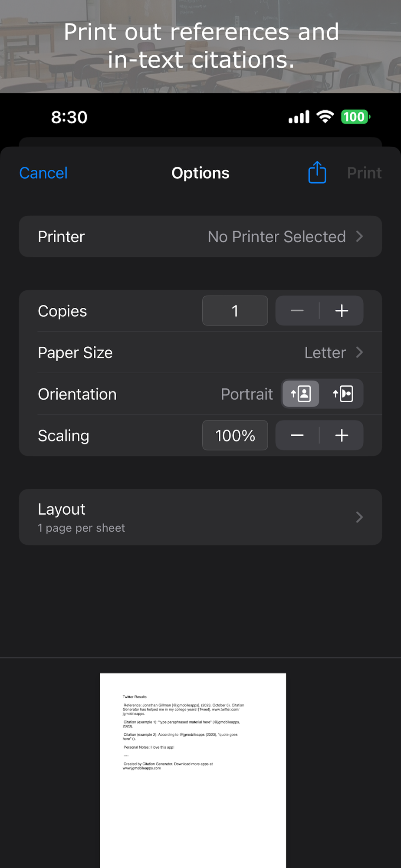Tap the battery indicator in status bar
The width and height of the screenshot is (401, 868).
pyautogui.click(x=355, y=117)
